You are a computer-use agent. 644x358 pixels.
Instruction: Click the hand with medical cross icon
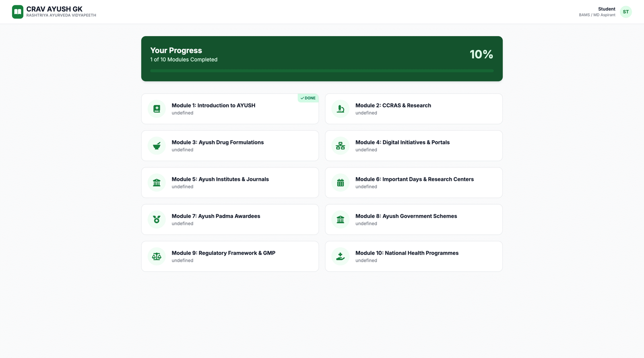pyautogui.click(x=340, y=256)
